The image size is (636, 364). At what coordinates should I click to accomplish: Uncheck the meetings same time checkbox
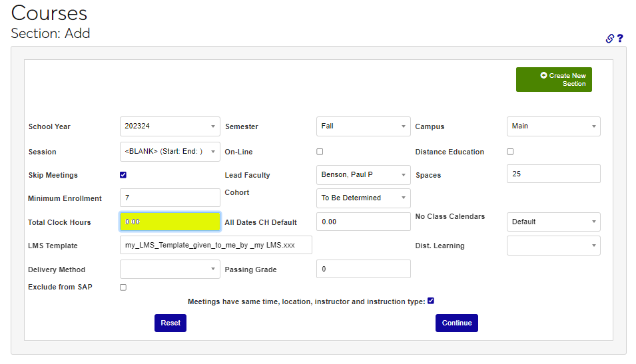431,301
